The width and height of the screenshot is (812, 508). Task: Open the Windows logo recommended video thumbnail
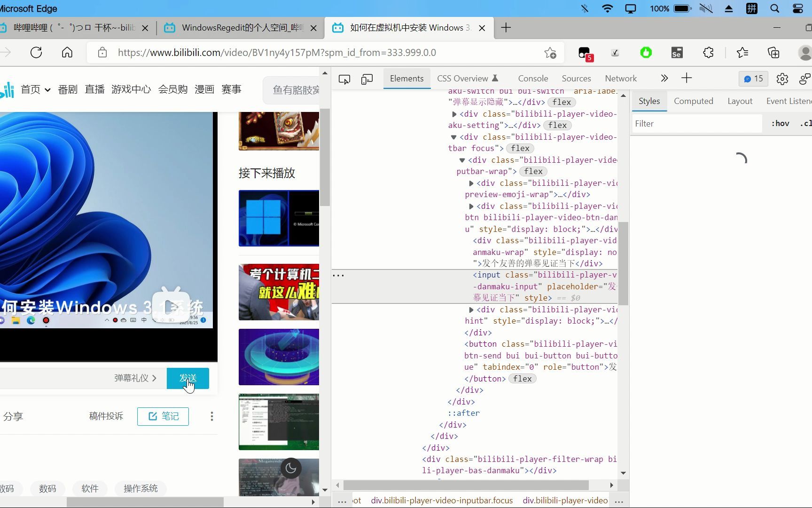[x=279, y=218]
